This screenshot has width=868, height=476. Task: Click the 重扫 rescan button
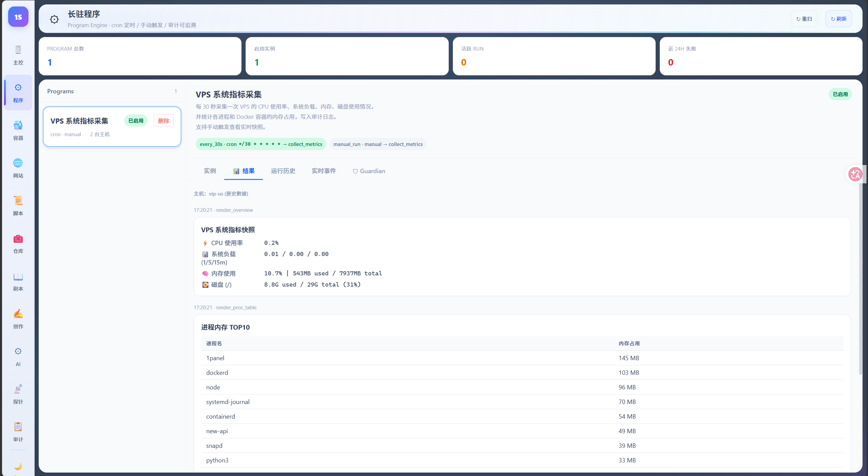tap(804, 19)
